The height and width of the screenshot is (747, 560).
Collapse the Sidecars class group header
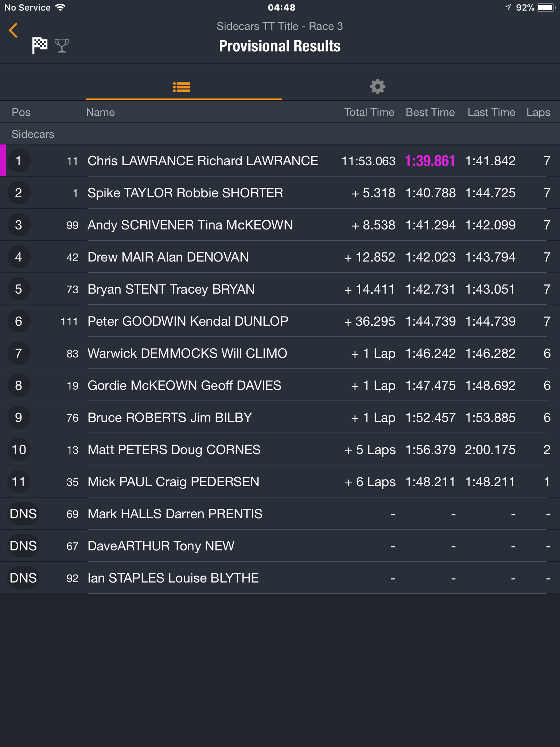pos(280,134)
